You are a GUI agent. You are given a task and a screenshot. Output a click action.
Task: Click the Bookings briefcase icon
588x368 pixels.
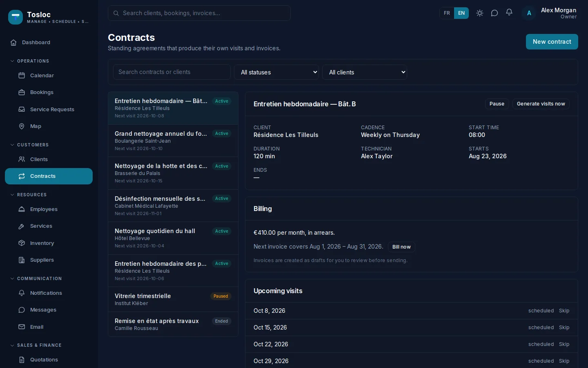[x=22, y=92]
